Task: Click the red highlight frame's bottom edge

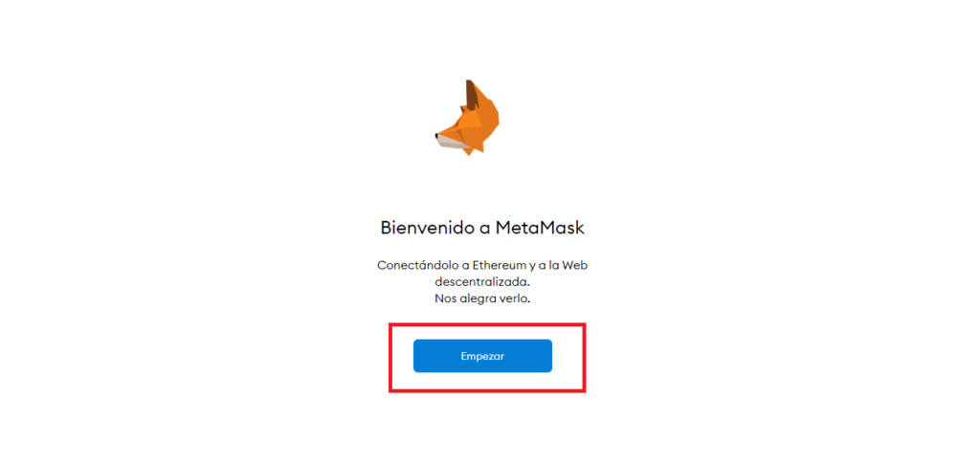Action: click(x=487, y=391)
